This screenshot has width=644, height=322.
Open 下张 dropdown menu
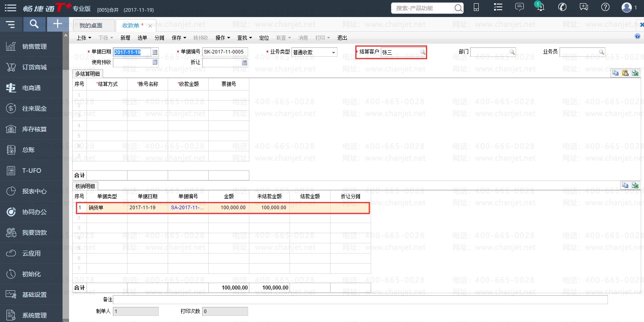click(x=106, y=38)
